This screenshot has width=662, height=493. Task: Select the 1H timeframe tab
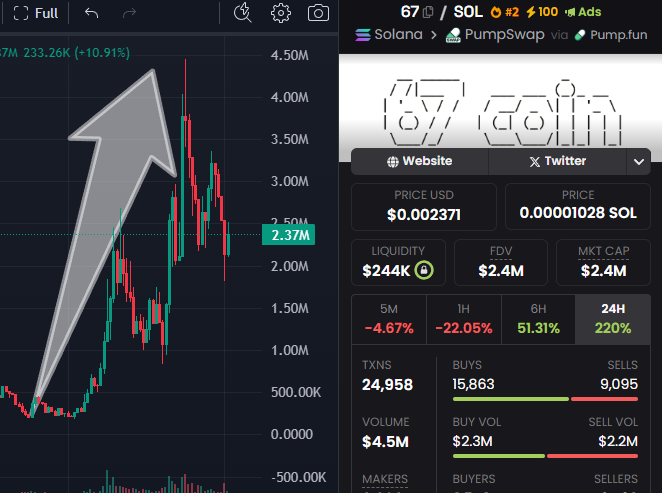[464, 319]
